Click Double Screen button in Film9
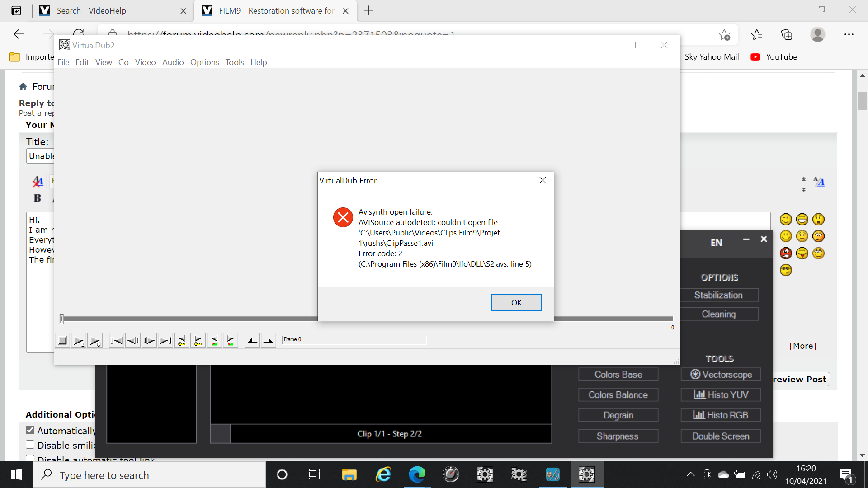 click(721, 436)
